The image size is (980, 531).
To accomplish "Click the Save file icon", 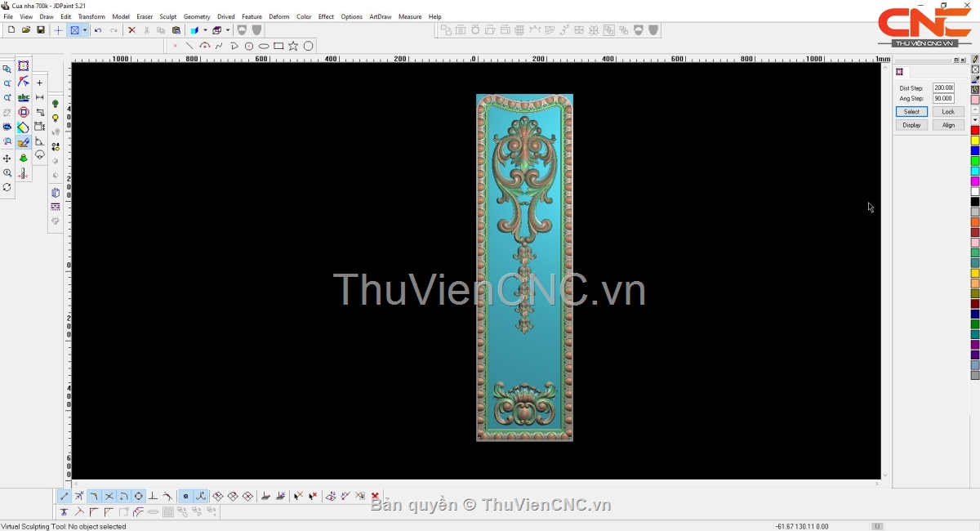I will 41,30.
